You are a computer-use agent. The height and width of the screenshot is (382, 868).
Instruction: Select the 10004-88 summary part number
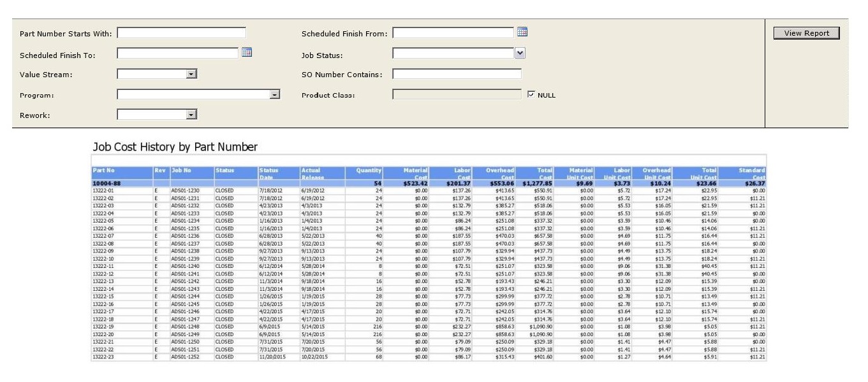coord(107,183)
